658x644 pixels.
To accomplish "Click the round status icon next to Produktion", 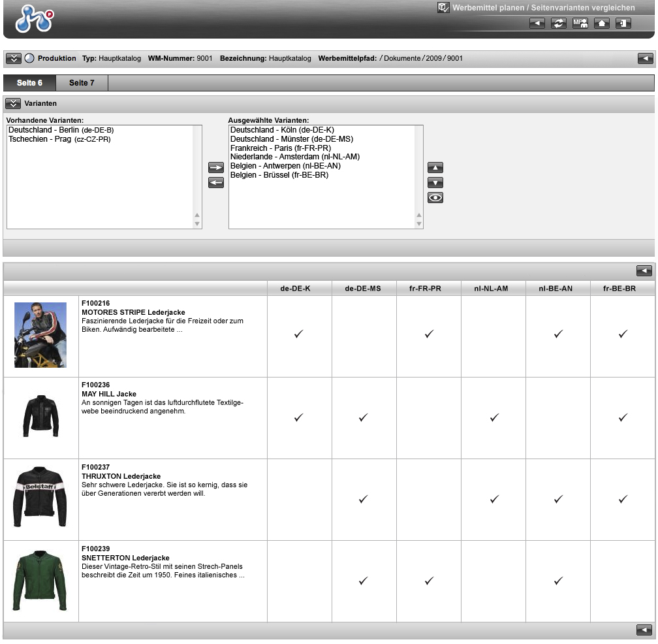I will coord(29,58).
